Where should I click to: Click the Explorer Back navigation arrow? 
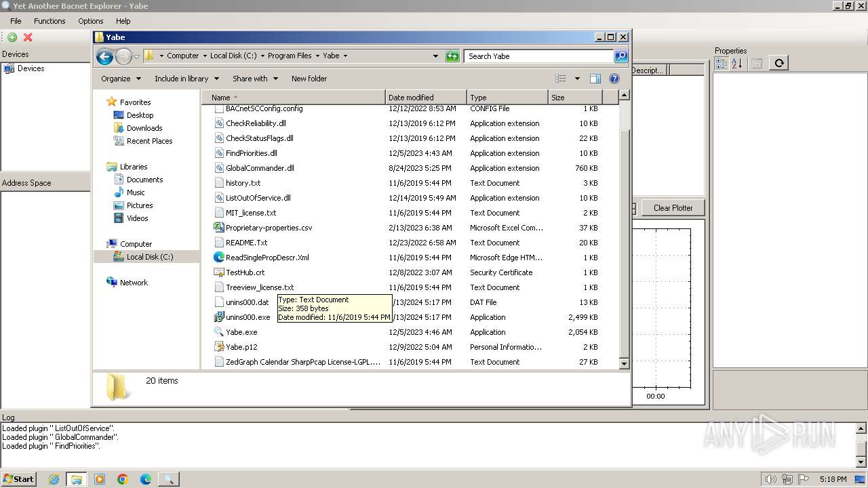click(x=104, y=56)
